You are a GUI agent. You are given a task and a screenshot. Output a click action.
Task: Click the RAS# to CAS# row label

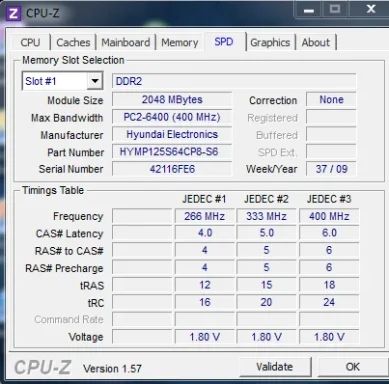69,251
